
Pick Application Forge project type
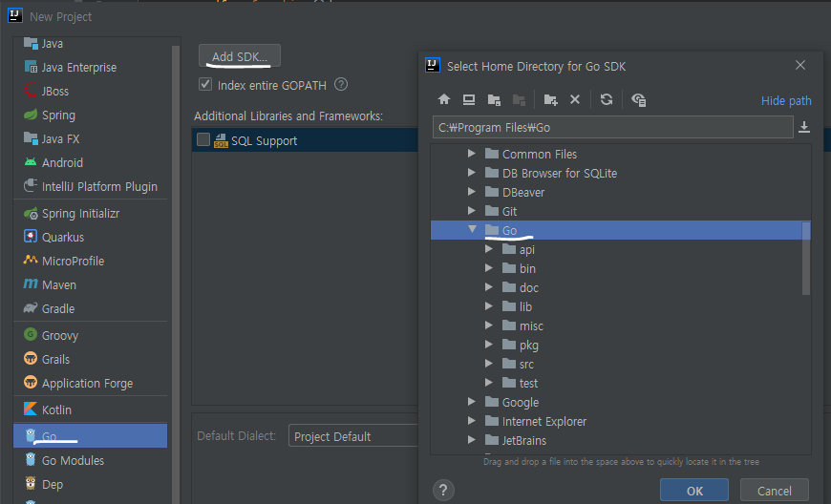pos(90,384)
